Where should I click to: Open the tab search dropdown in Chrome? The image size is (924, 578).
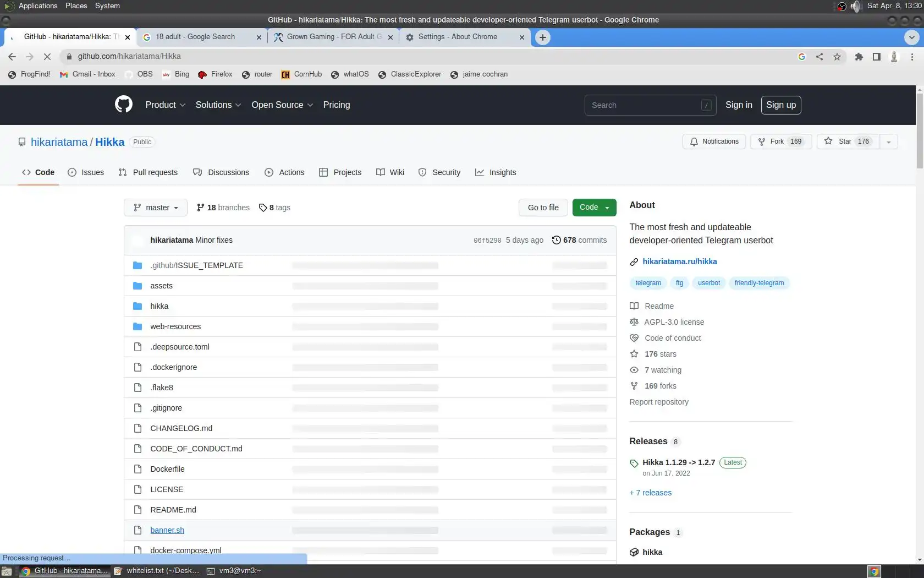[x=911, y=37]
